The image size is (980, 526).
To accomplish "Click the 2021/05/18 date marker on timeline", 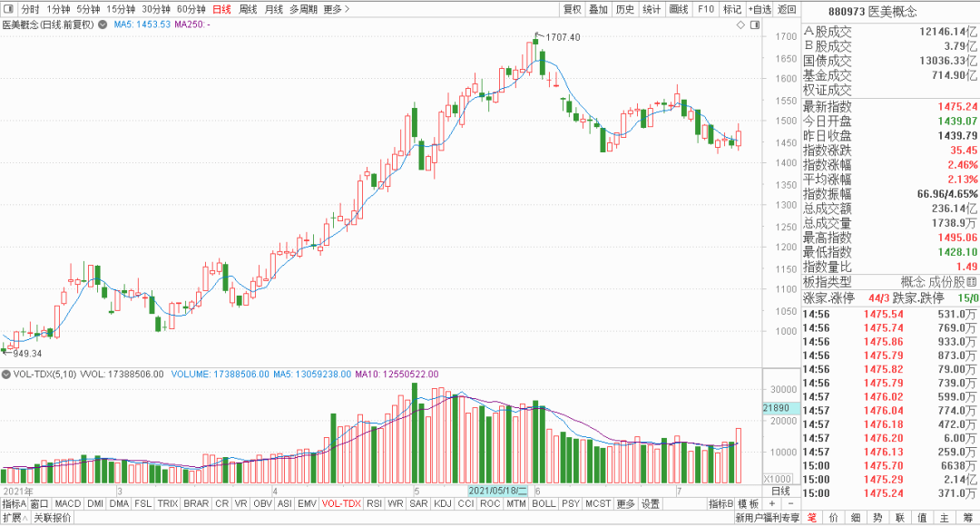I will [496, 490].
